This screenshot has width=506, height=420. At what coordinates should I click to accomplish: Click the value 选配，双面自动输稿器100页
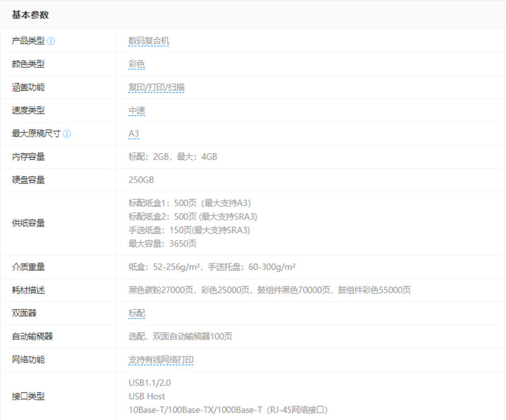(x=180, y=337)
